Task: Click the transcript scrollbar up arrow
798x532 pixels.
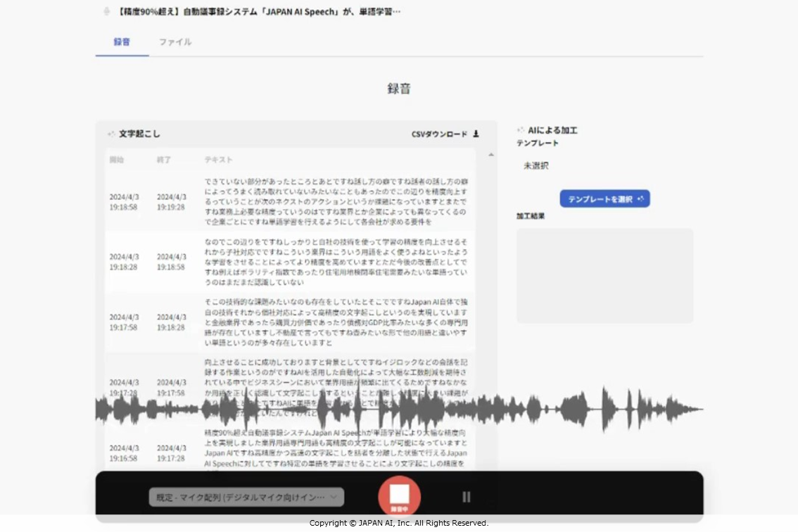Action: [x=490, y=155]
